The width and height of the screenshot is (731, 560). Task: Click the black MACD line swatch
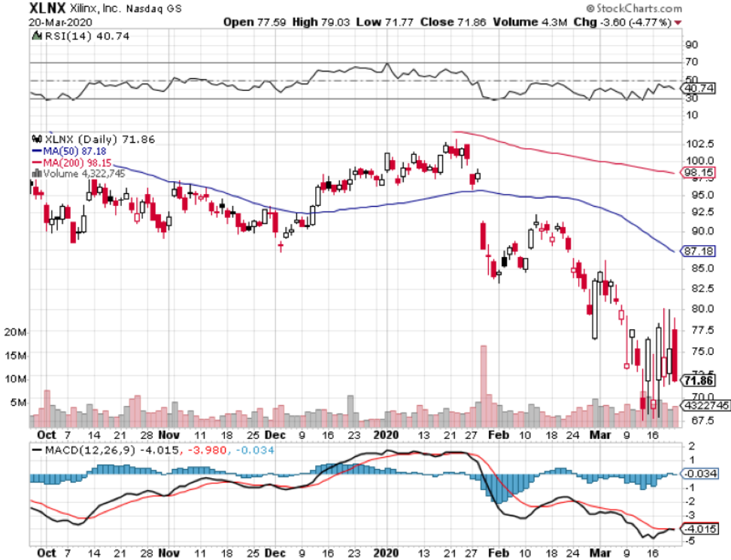[37, 450]
